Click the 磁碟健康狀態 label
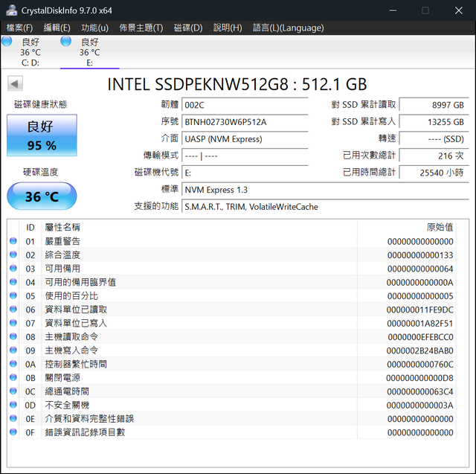 (x=41, y=104)
